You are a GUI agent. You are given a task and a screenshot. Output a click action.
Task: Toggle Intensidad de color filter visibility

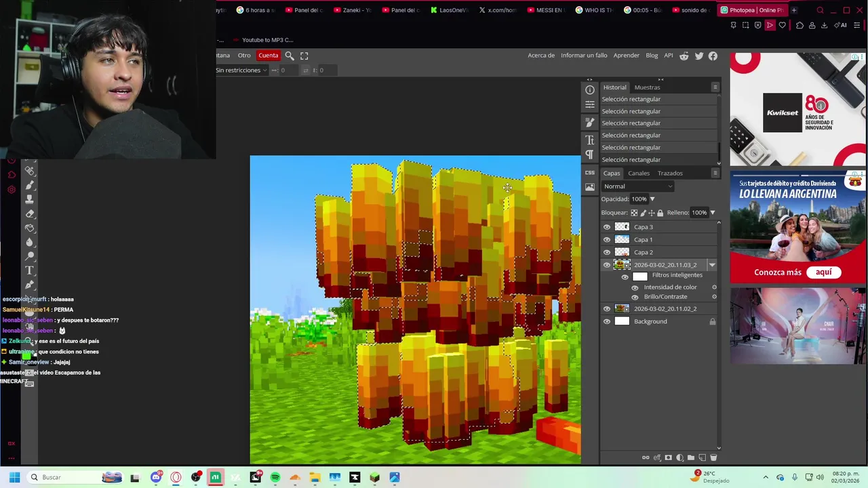tap(635, 287)
